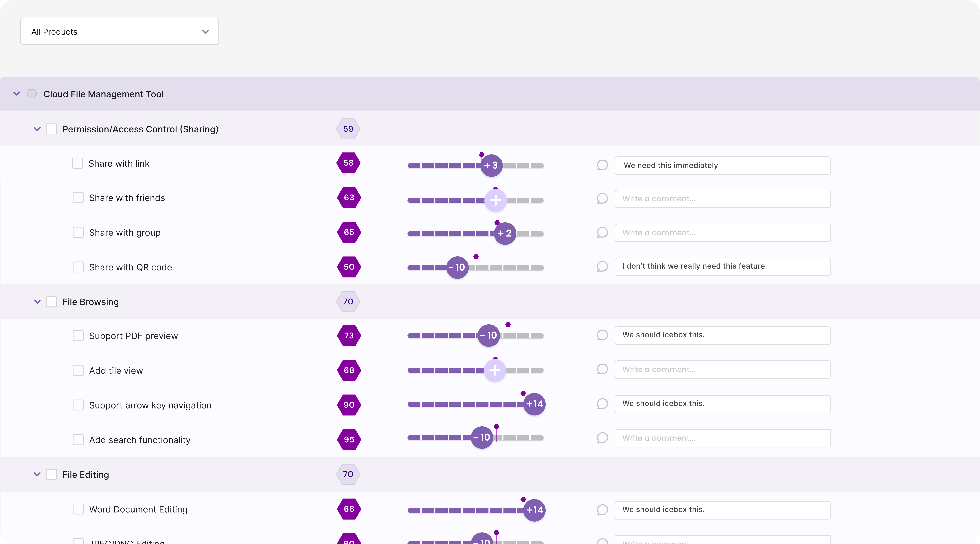Collapse the File Browsing group
The width and height of the screenshot is (980, 544).
click(37, 302)
